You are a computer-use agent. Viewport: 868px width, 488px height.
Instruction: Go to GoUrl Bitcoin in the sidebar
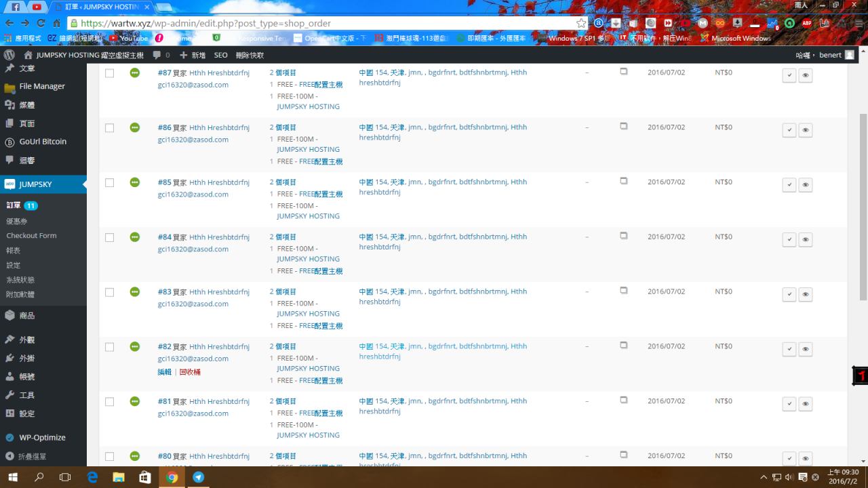click(x=43, y=142)
